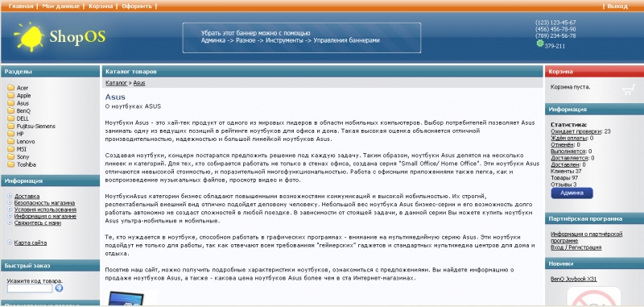Click the Ждём оплаты statistics link
Screen dimensions: 644x307
tap(569, 138)
